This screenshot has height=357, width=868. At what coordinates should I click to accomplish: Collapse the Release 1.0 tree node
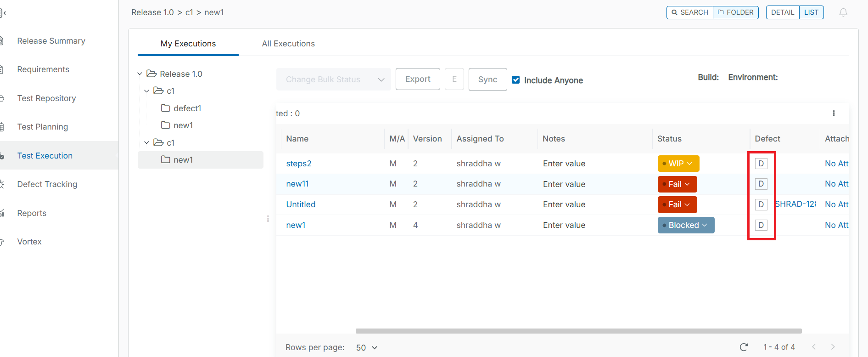140,74
